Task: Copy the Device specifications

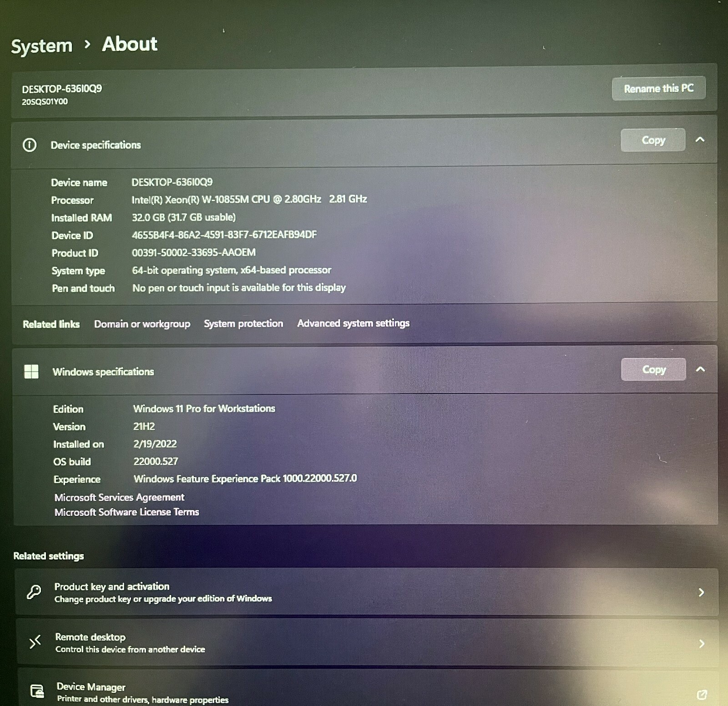Action: [x=653, y=140]
